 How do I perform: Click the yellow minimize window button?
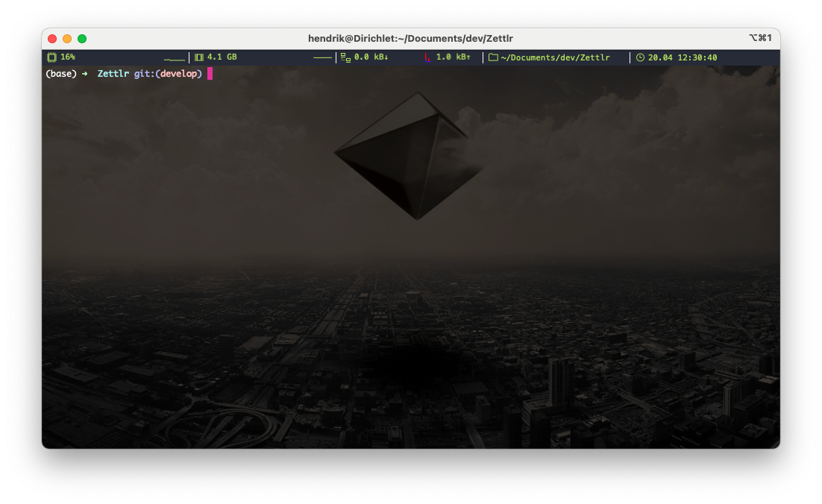pos(67,39)
